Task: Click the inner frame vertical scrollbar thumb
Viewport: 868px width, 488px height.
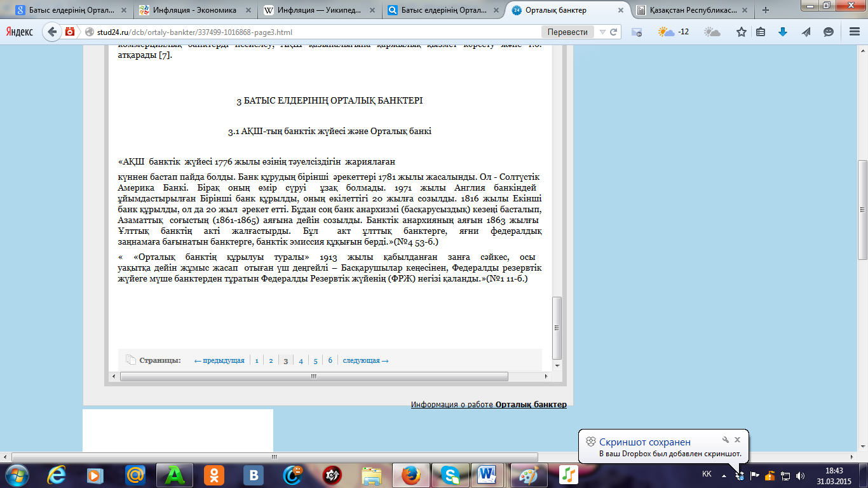Action: click(557, 328)
